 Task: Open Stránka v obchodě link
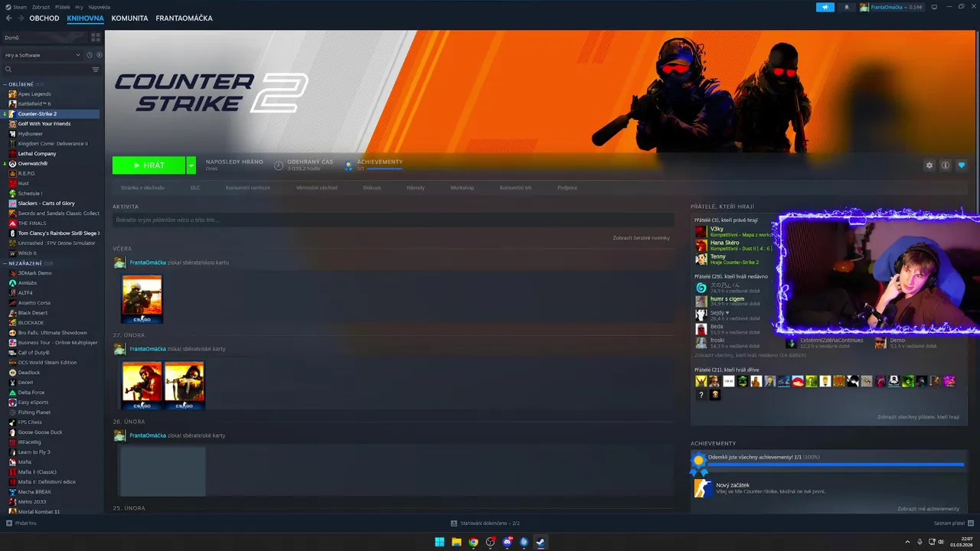pos(142,187)
